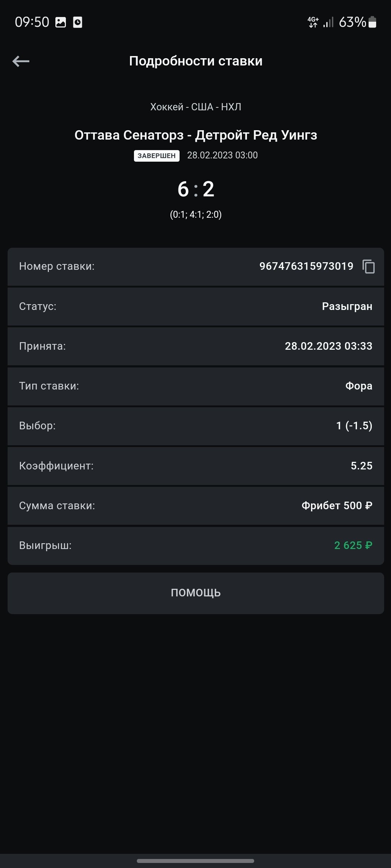Tap the Android home gesture bar
The height and width of the screenshot is (868, 391).
(195, 861)
